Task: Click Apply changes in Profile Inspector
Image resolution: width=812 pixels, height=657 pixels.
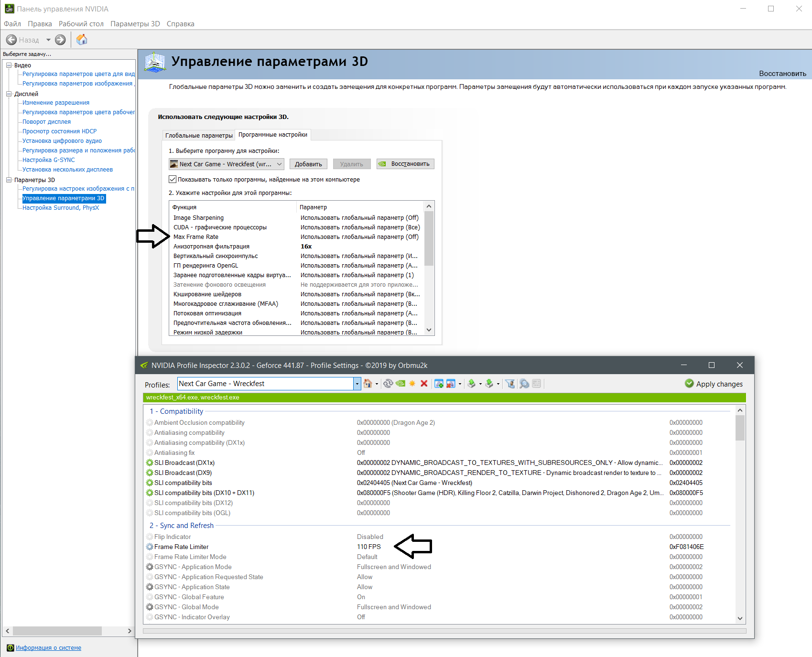Action: (x=714, y=384)
